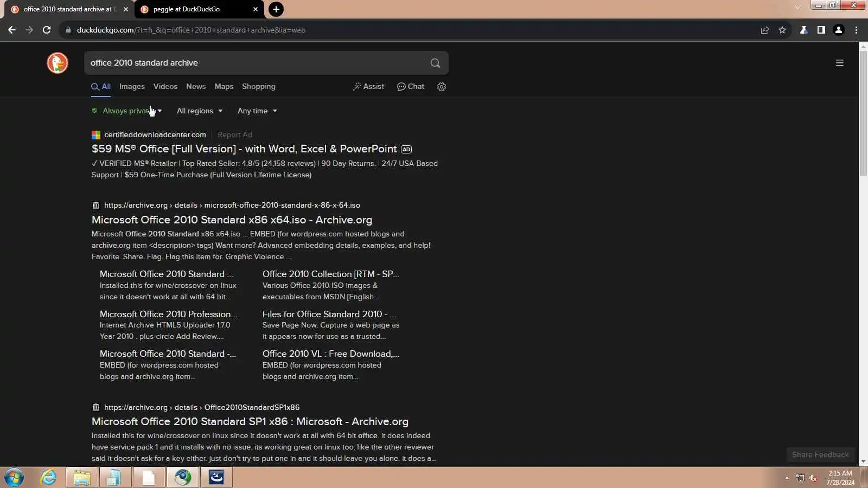Viewport: 868px width, 488px height.
Task: Click the site lock icon in address bar
Action: (x=68, y=30)
